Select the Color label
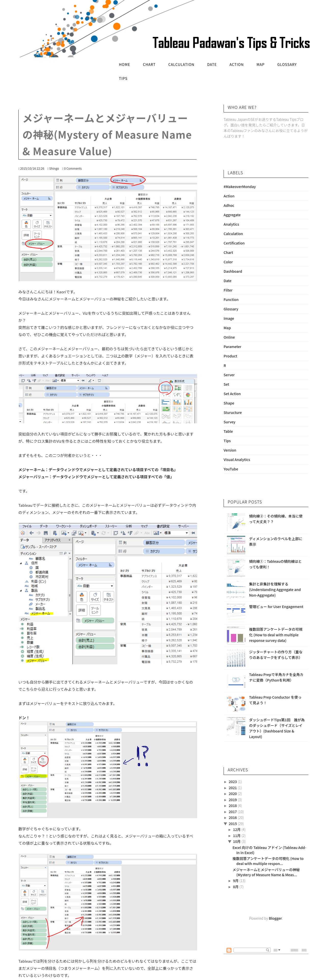 228,262
